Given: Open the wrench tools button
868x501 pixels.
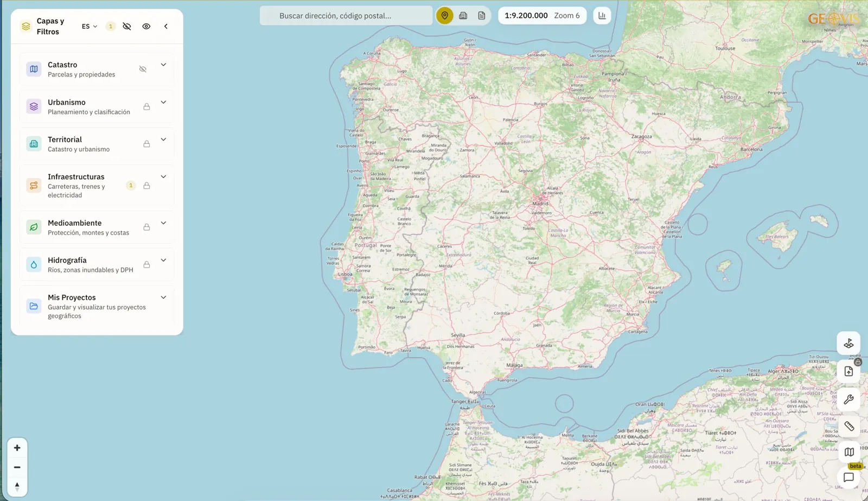Looking at the screenshot, I should [x=848, y=399].
